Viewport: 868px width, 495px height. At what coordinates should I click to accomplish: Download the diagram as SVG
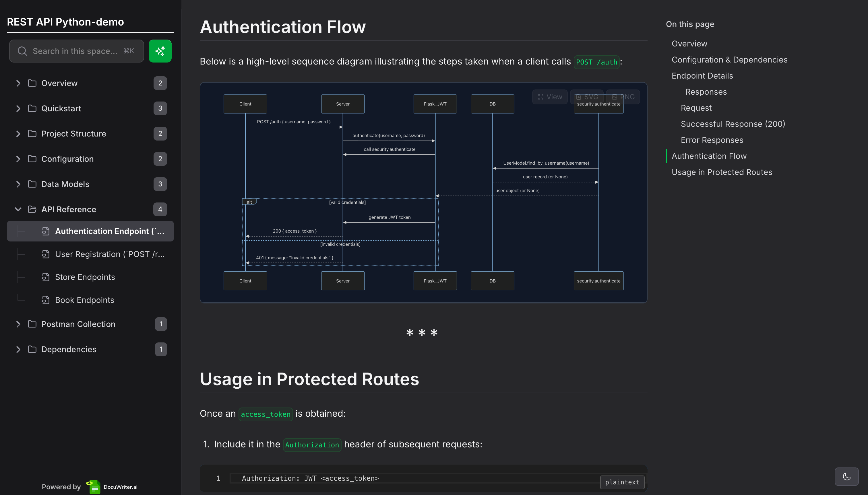point(587,97)
